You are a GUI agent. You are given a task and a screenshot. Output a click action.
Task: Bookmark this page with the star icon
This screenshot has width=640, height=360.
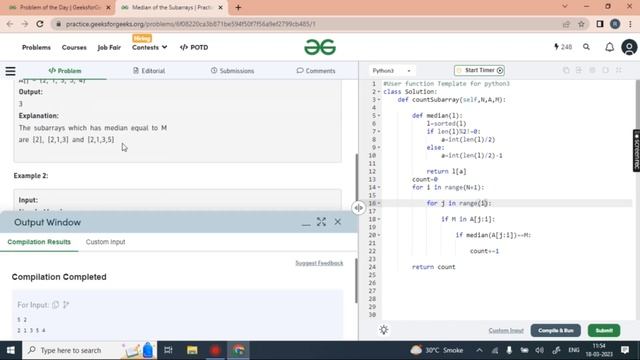coord(581,24)
